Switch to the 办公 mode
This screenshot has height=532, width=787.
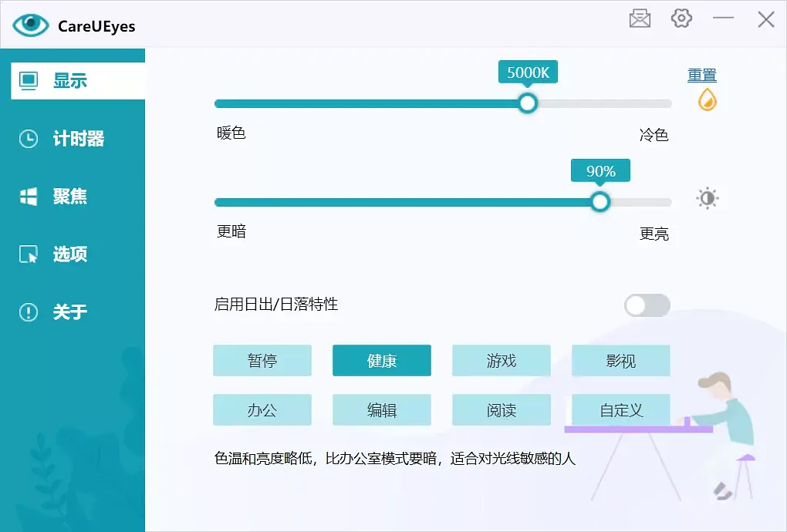262,410
